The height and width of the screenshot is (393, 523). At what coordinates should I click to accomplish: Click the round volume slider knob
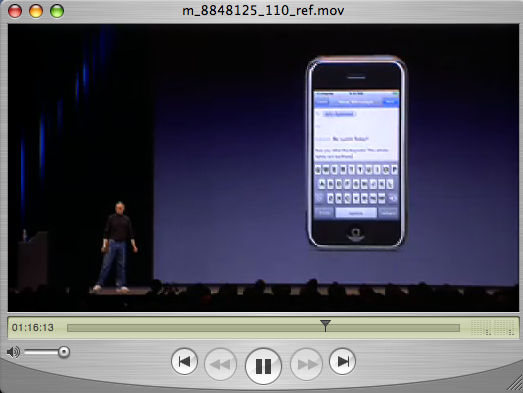tap(64, 352)
